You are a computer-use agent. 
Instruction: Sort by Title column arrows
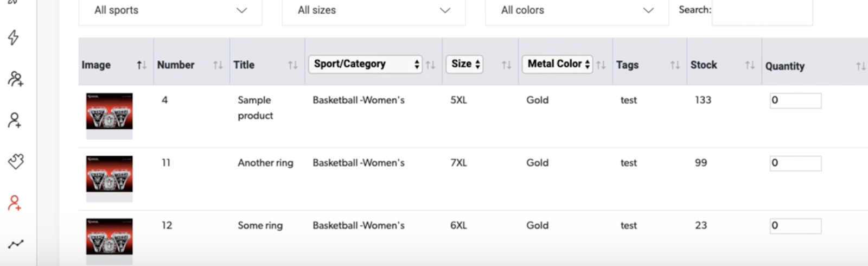(293, 65)
